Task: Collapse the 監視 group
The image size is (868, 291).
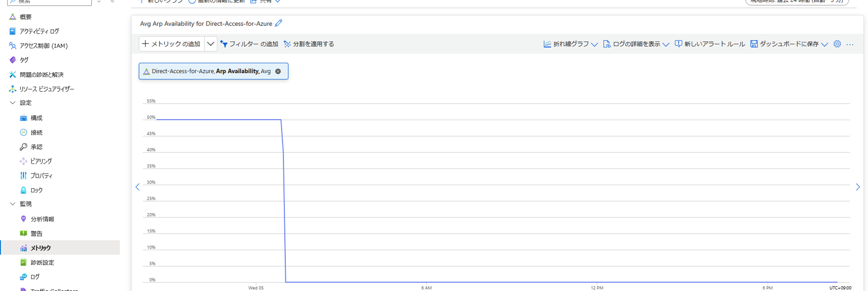Action: pos(13,204)
